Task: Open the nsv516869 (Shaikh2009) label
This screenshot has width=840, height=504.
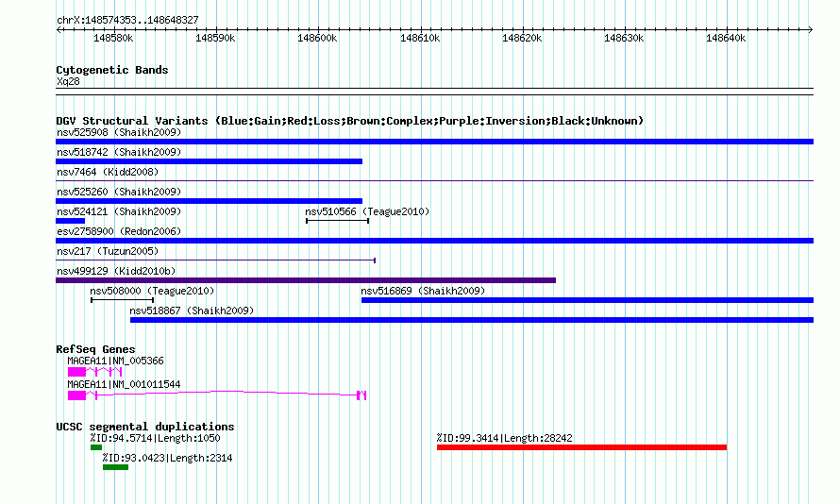Action: click(423, 291)
